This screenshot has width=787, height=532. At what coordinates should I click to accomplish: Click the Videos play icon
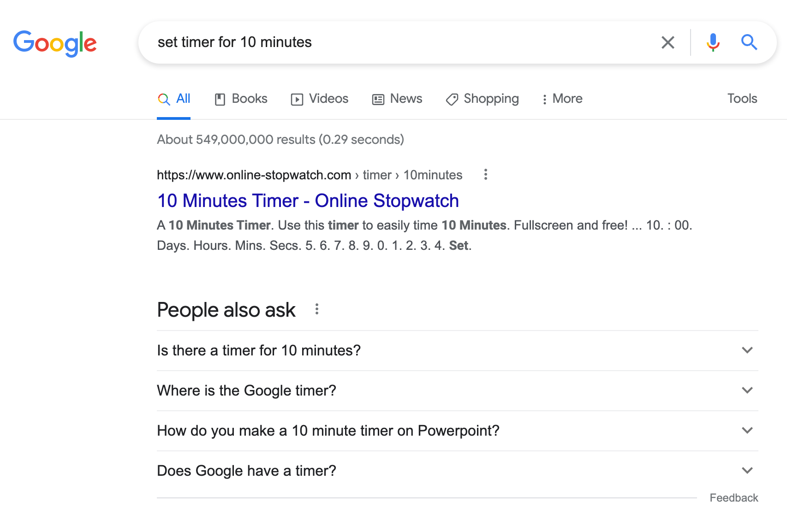[x=297, y=99]
